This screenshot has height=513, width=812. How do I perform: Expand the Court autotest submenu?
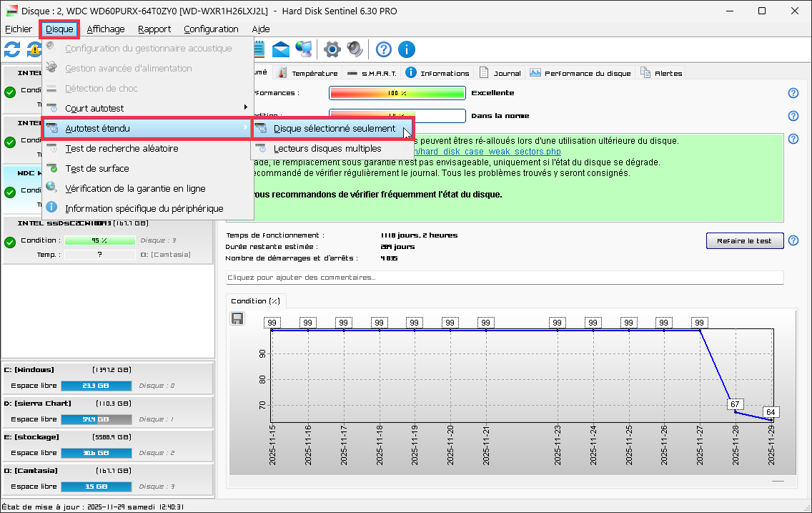pos(147,108)
